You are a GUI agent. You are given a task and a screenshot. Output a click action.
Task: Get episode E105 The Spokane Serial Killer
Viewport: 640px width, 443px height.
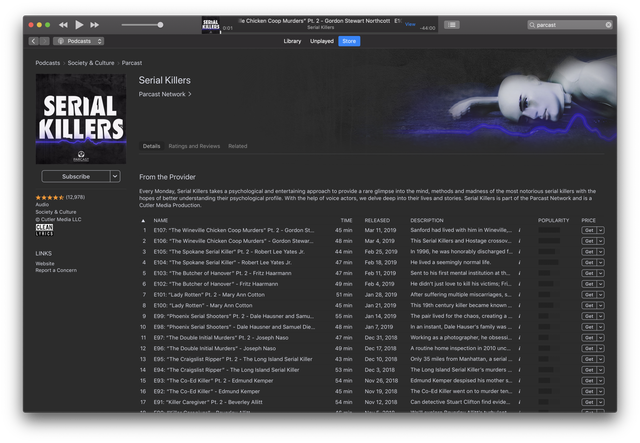(588, 251)
